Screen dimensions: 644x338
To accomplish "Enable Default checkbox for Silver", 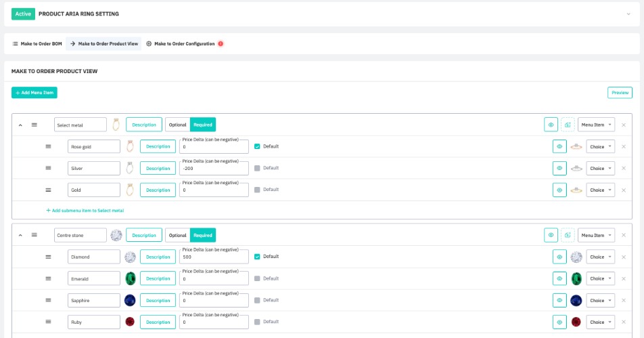I will coord(257,168).
